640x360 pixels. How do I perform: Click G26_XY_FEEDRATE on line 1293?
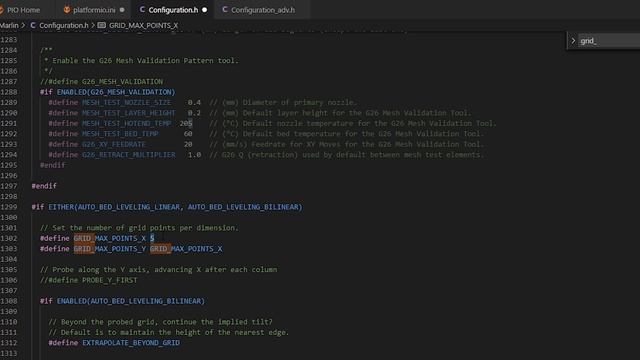tap(113, 144)
